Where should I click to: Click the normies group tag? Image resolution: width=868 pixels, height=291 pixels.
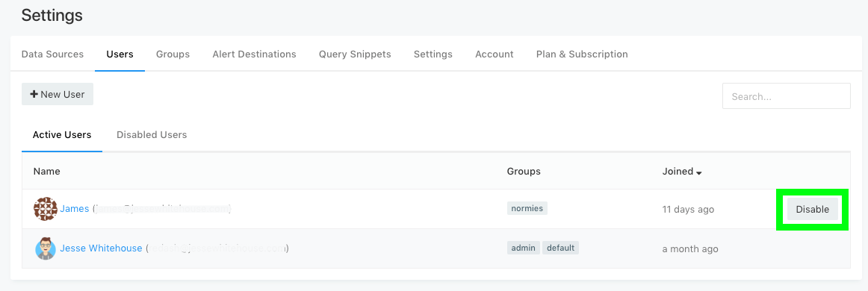[527, 208]
